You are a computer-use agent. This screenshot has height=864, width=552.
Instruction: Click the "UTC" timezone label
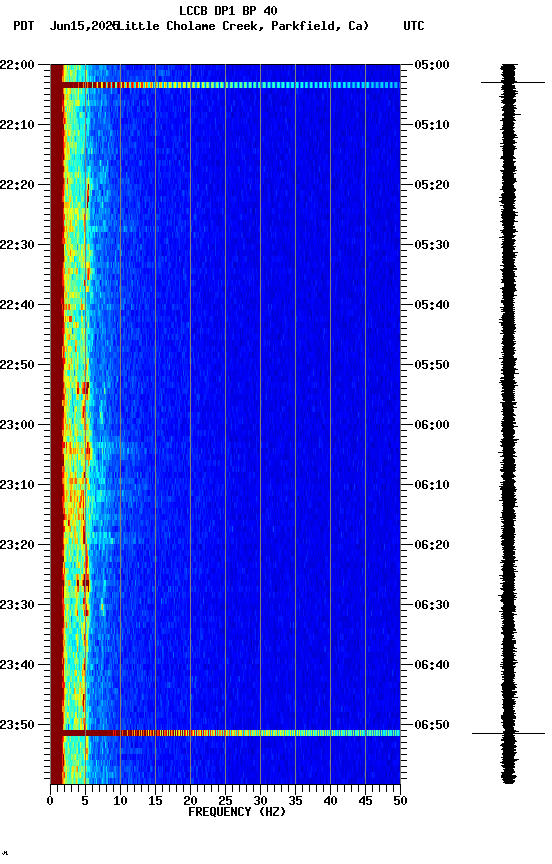coord(414,26)
